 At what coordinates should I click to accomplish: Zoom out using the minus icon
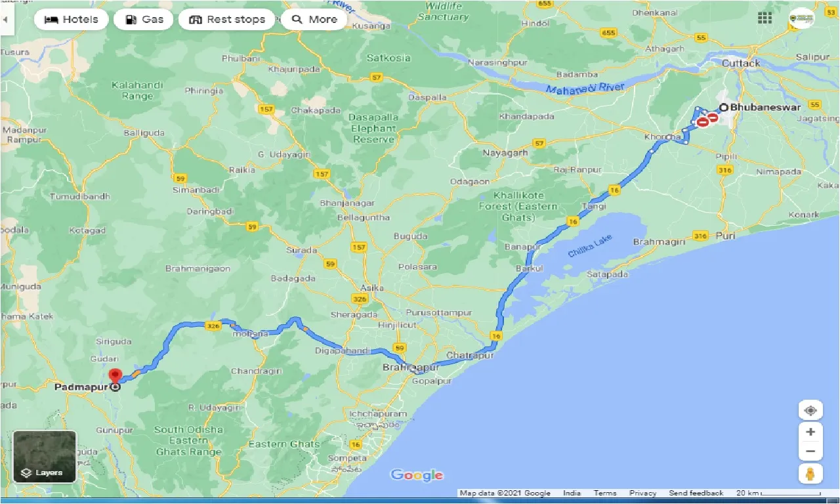(x=811, y=451)
